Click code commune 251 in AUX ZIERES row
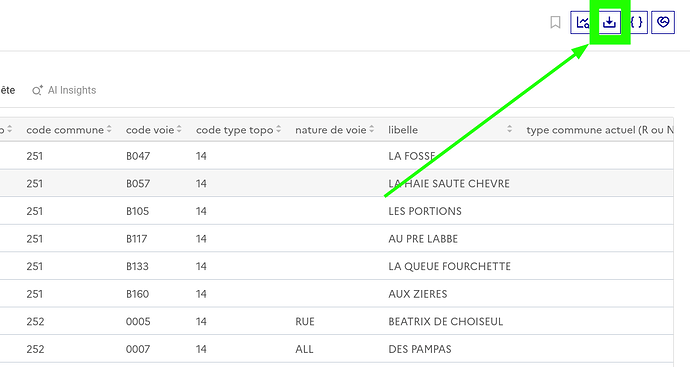Image resolution: width=690 pixels, height=367 pixels. 34,294
